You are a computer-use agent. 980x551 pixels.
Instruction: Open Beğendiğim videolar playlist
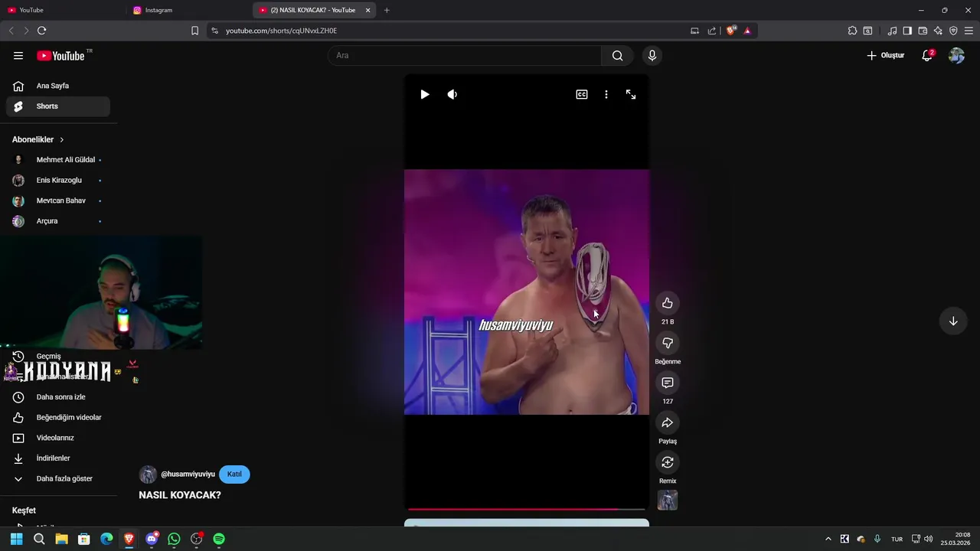tap(58, 417)
